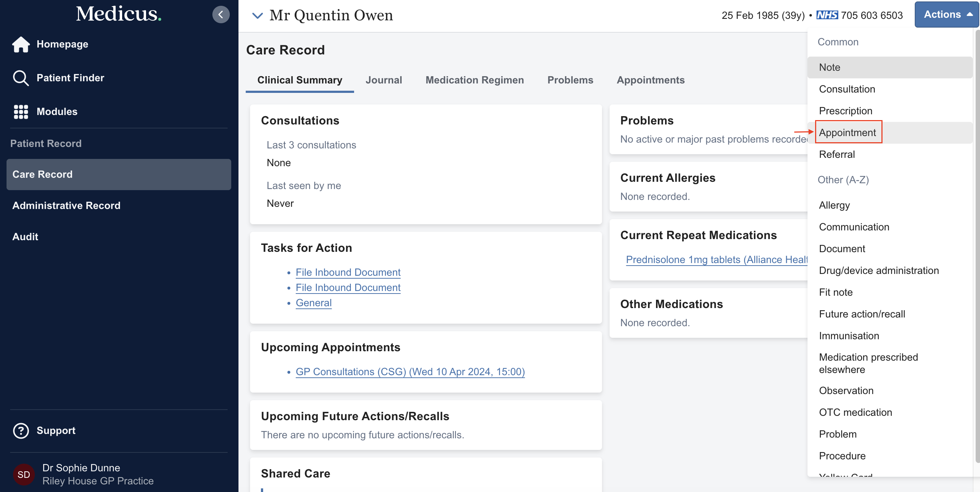Close the Actions dropdown menu
This screenshot has width=980, height=492.
(946, 15)
